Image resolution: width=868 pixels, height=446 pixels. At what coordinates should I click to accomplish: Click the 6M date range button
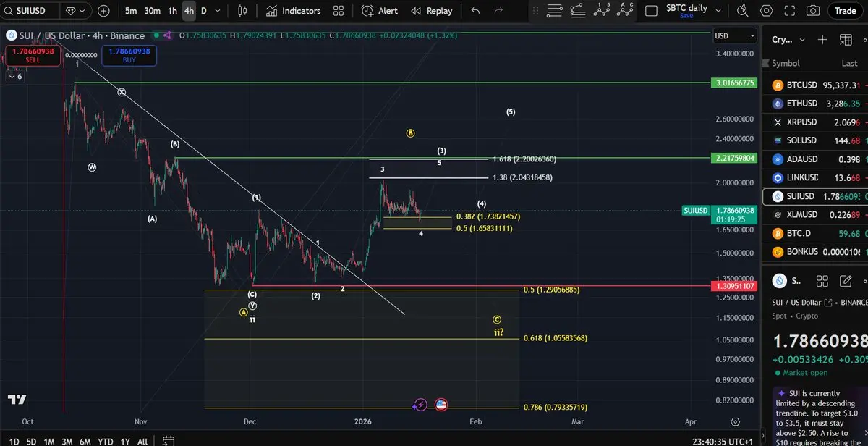(x=85, y=441)
